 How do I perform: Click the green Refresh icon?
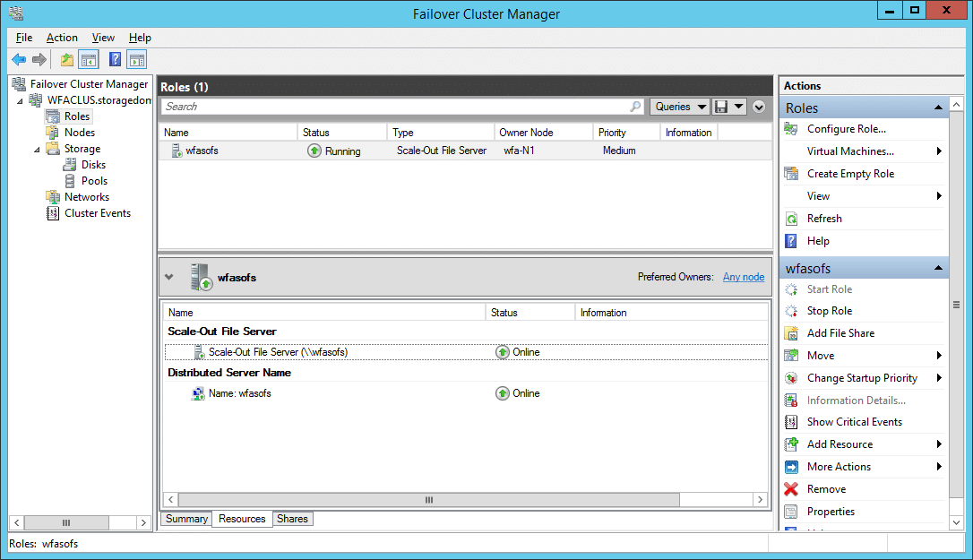click(791, 219)
